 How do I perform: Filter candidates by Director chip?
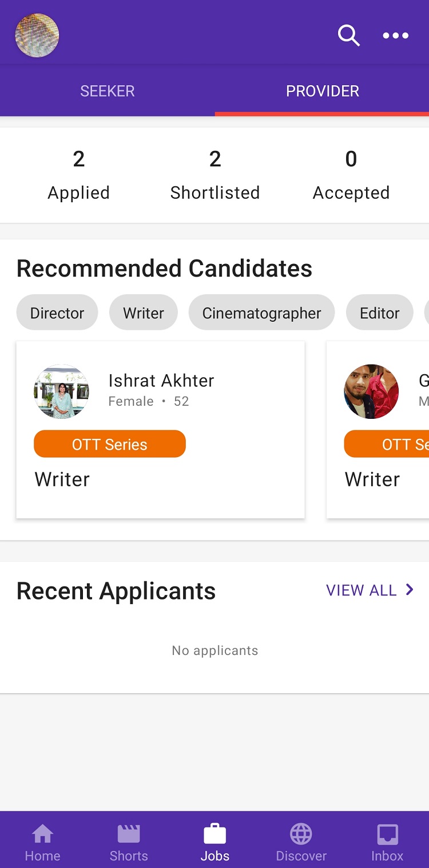tap(57, 313)
